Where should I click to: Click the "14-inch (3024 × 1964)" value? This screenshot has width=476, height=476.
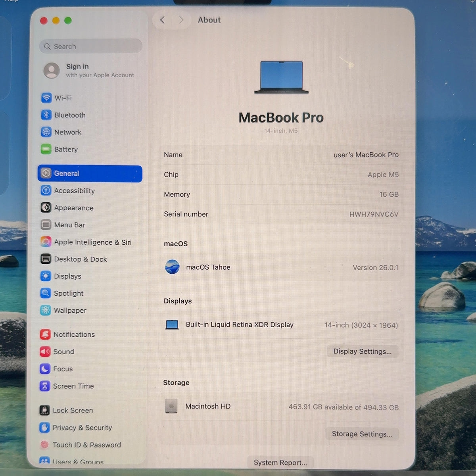tap(361, 325)
